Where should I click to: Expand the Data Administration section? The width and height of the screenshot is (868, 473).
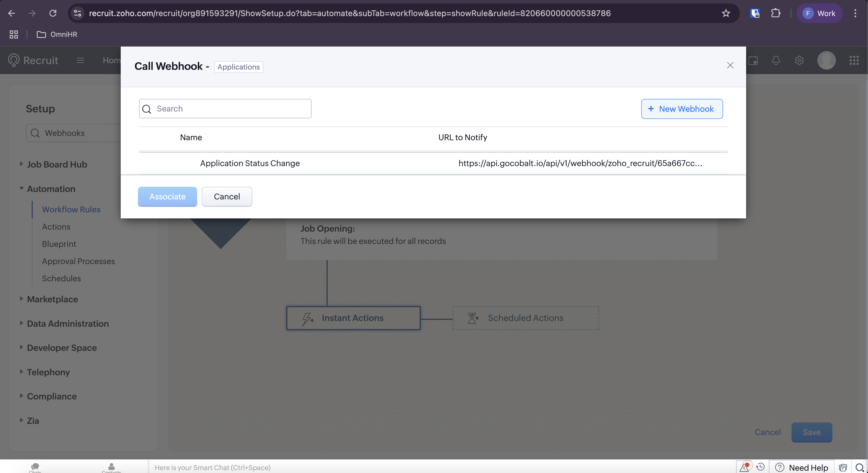[x=67, y=323]
